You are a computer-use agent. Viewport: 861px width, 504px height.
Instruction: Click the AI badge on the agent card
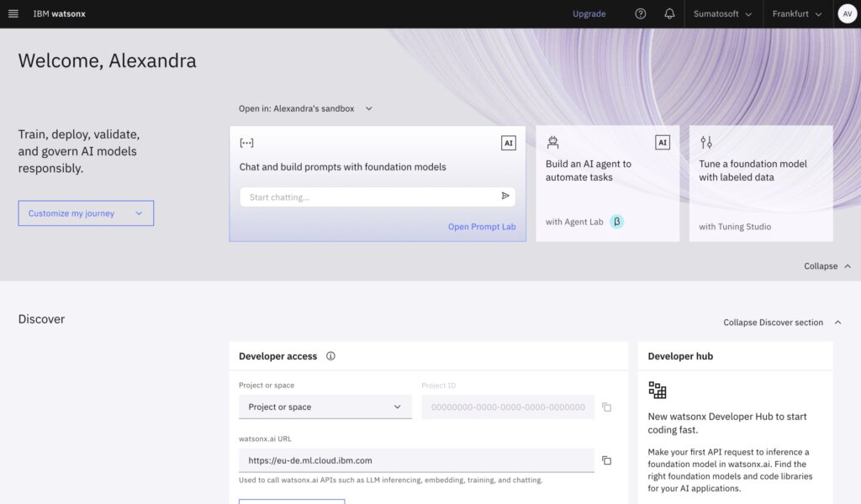click(x=663, y=143)
